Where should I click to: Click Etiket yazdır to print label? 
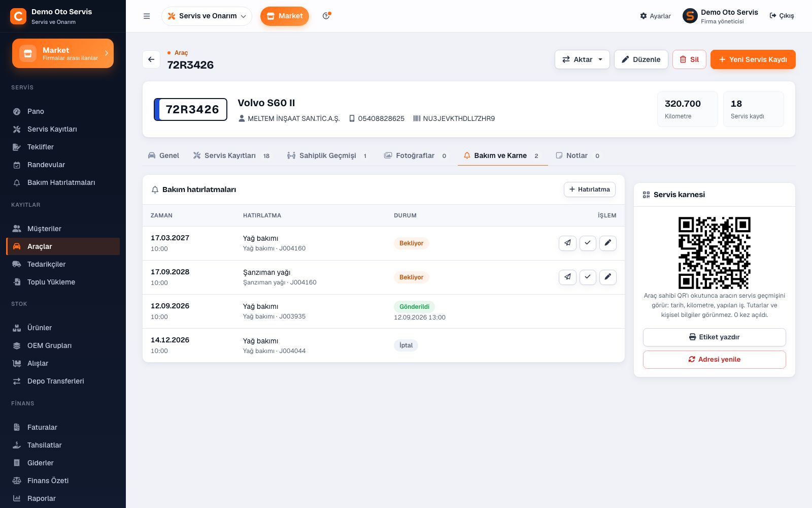click(715, 337)
